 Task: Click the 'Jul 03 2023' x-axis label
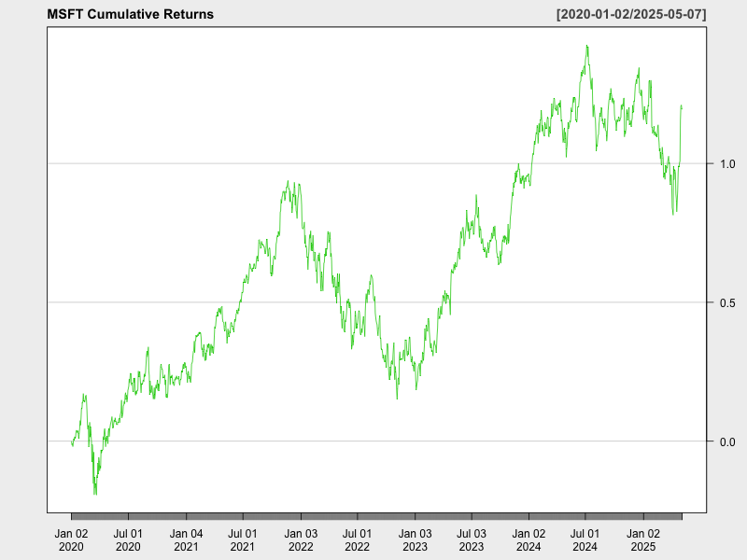tap(472, 540)
